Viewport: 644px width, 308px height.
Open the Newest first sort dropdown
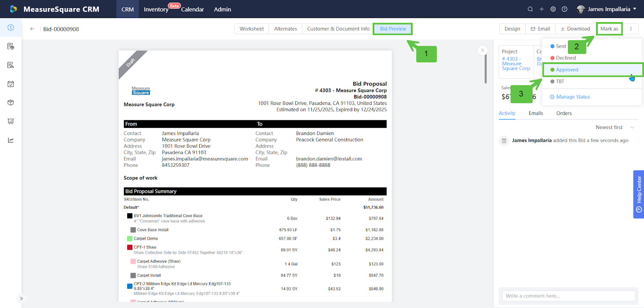click(x=615, y=127)
